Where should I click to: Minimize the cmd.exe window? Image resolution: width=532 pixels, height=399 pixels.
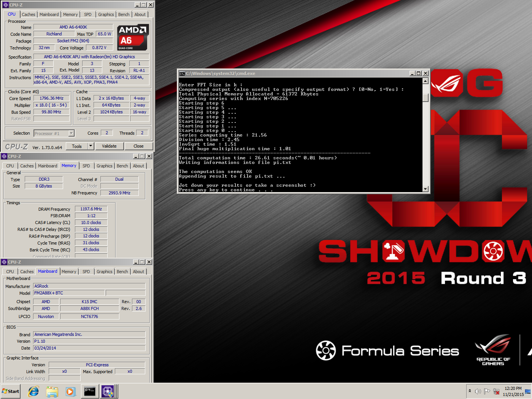(x=413, y=73)
